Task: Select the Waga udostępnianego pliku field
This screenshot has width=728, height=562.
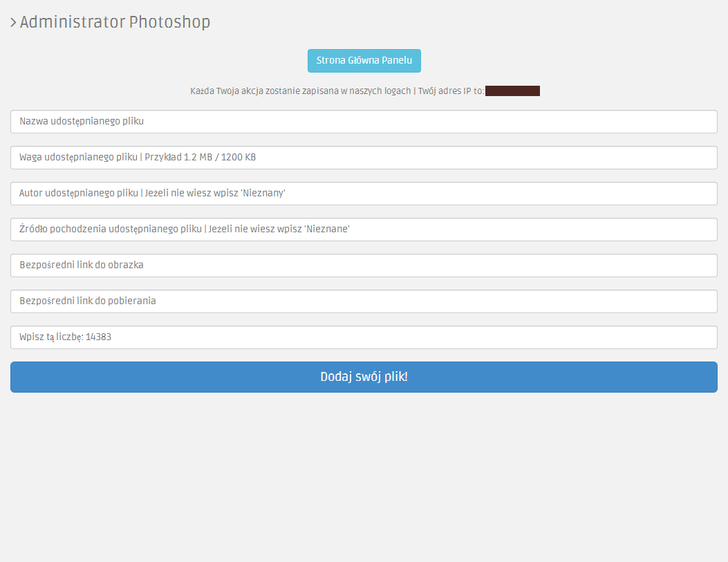Action: tap(364, 158)
